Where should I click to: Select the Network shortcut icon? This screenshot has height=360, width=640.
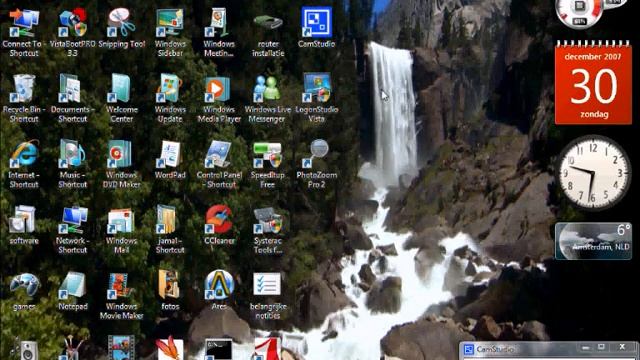73,220
